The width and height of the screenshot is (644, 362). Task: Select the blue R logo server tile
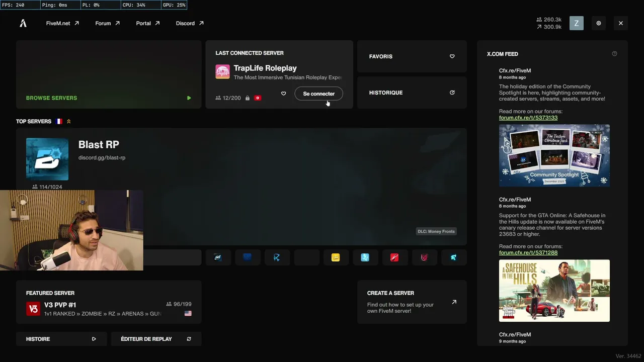coord(277,257)
